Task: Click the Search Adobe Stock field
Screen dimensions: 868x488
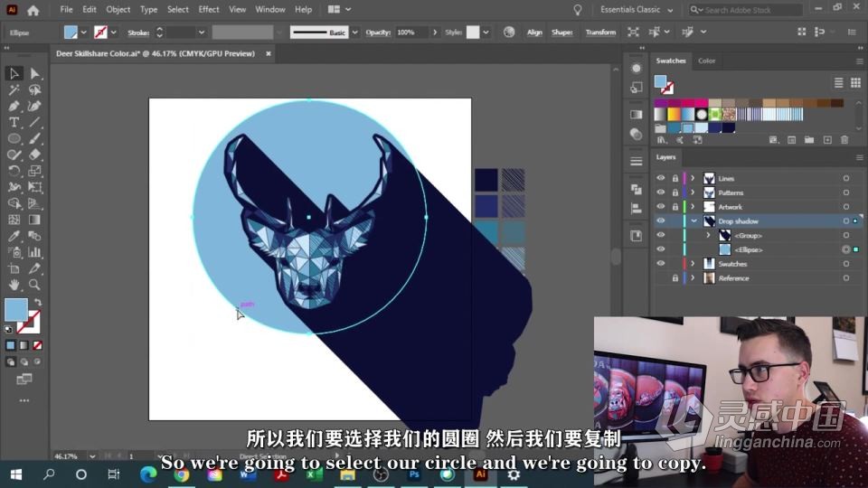Action: (x=746, y=9)
